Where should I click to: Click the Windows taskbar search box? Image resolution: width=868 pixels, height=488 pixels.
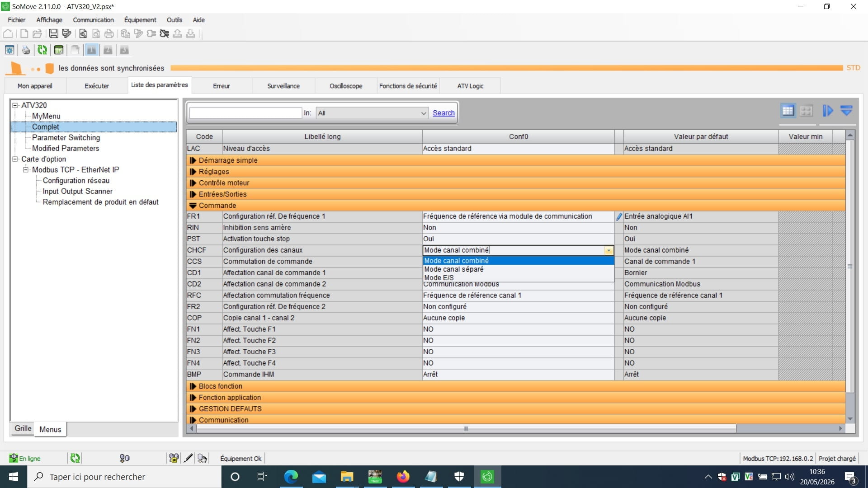tap(124, 477)
